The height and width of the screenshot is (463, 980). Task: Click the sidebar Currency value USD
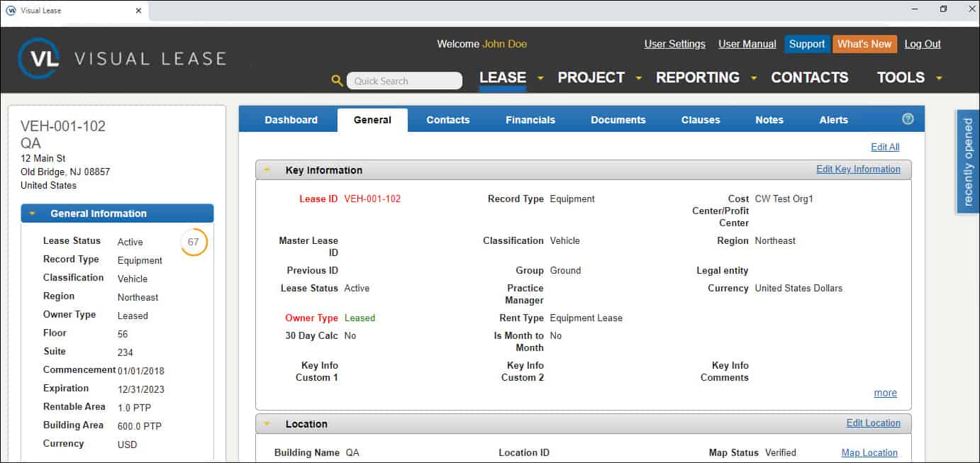click(128, 445)
